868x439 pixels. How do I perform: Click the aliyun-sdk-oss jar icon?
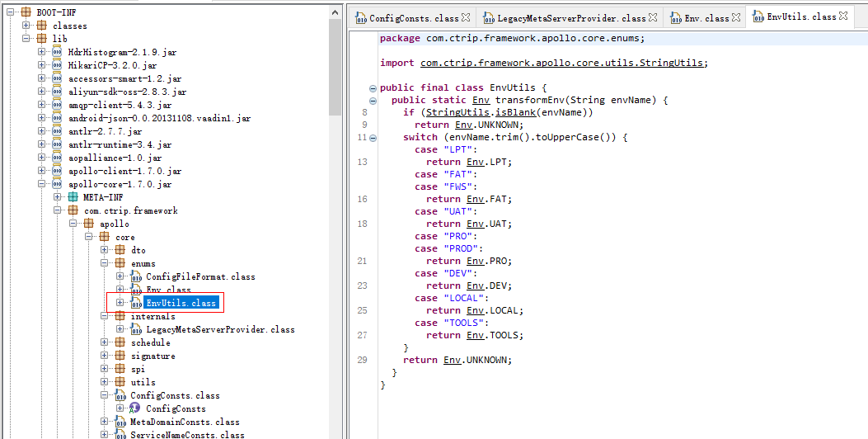click(56, 92)
